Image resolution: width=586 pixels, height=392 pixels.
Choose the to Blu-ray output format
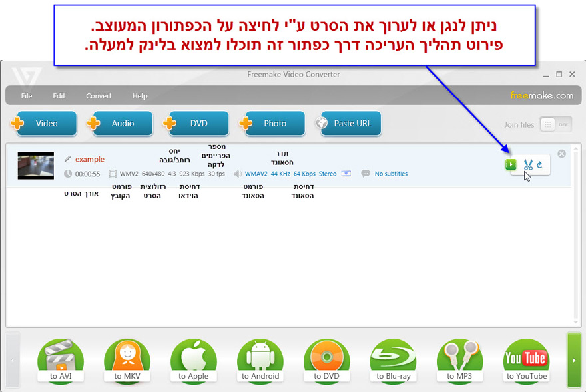click(393, 361)
